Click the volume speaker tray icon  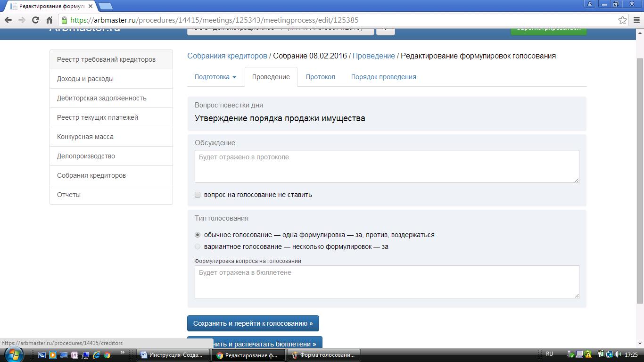coord(618,354)
